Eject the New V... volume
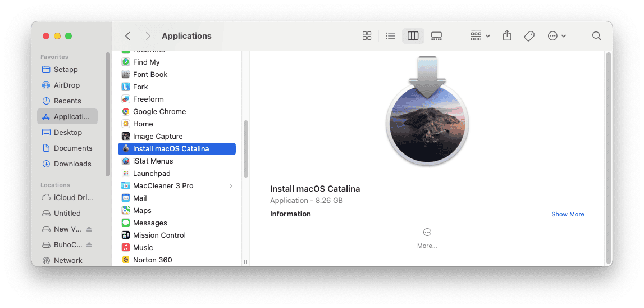This screenshot has width=644, height=308. pos(89,229)
